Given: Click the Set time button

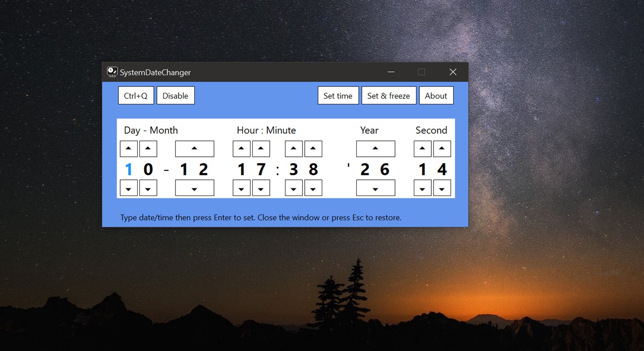Looking at the screenshot, I should pyautogui.click(x=338, y=96).
